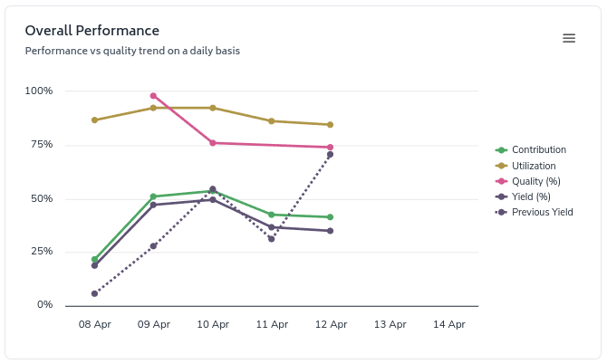Click the 10 Apr x-axis label

click(x=213, y=324)
